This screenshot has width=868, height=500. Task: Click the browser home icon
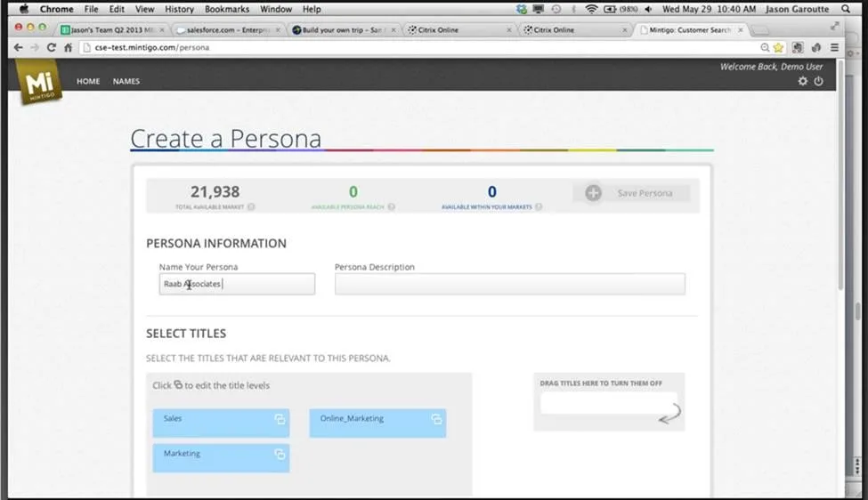68,47
